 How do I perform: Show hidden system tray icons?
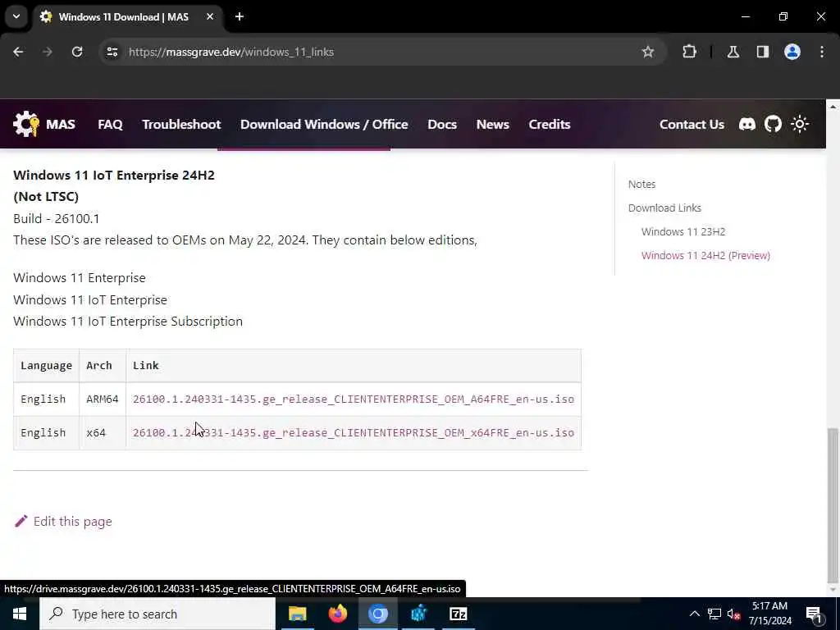click(x=694, y=614)
